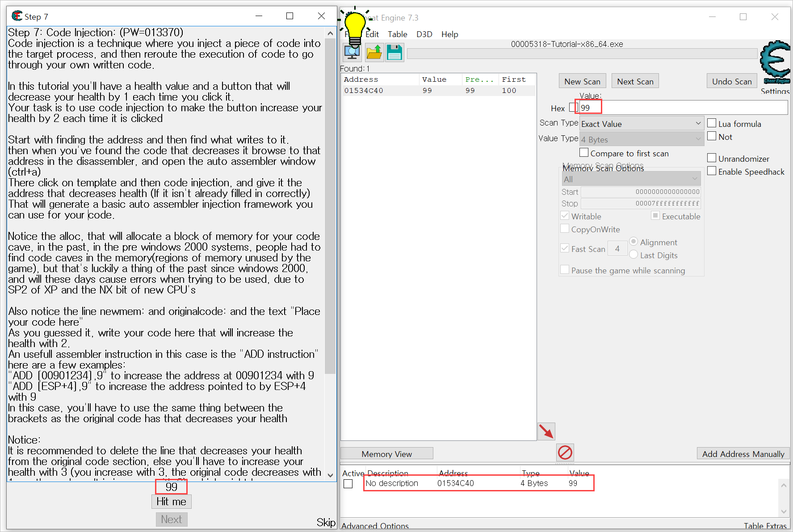This screenshot has height=532, width=793.
Task: Click the Address column header in results
Action: click(380, 80)
